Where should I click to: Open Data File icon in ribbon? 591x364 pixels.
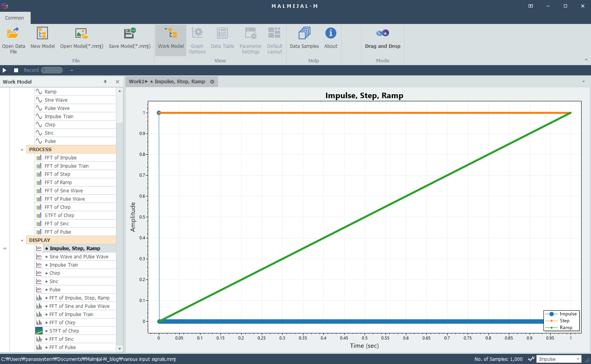(13, 33)
